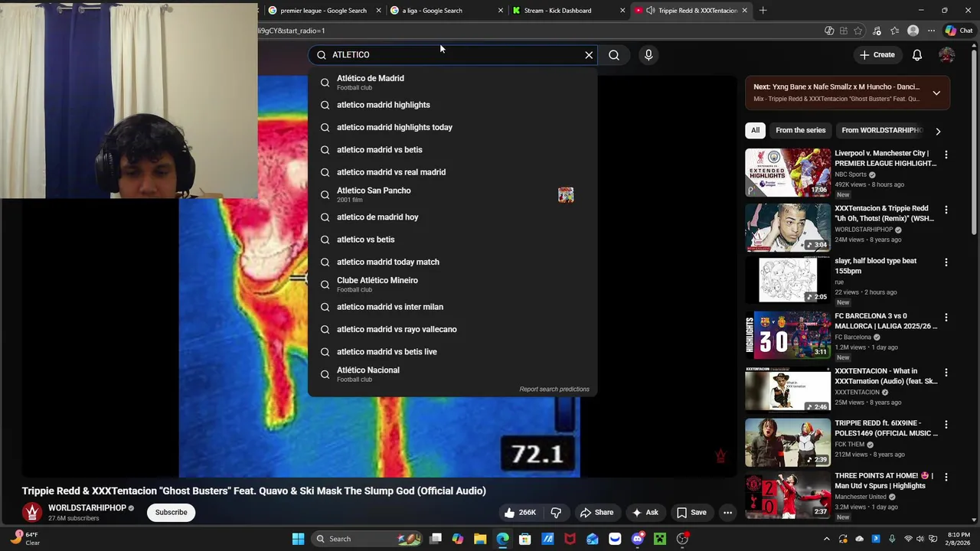The height and width of the screenshot is (551, 980).
Task: Click the Share button under video
Action: 596,513
